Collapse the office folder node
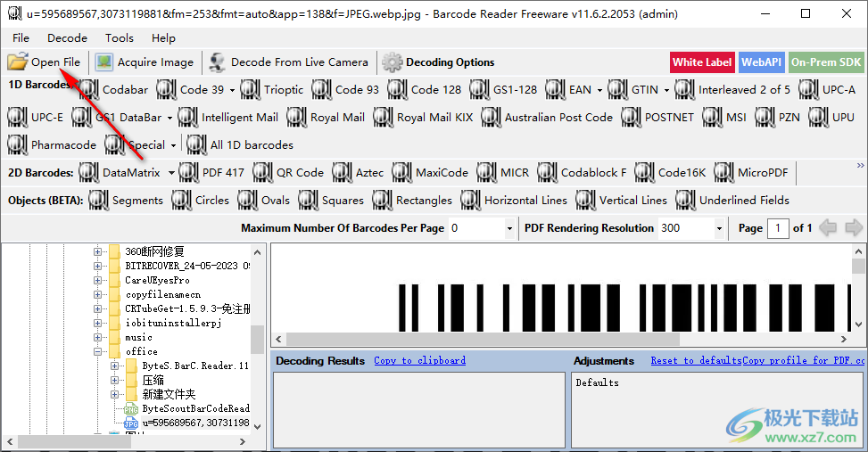 [x=97, y=351]
